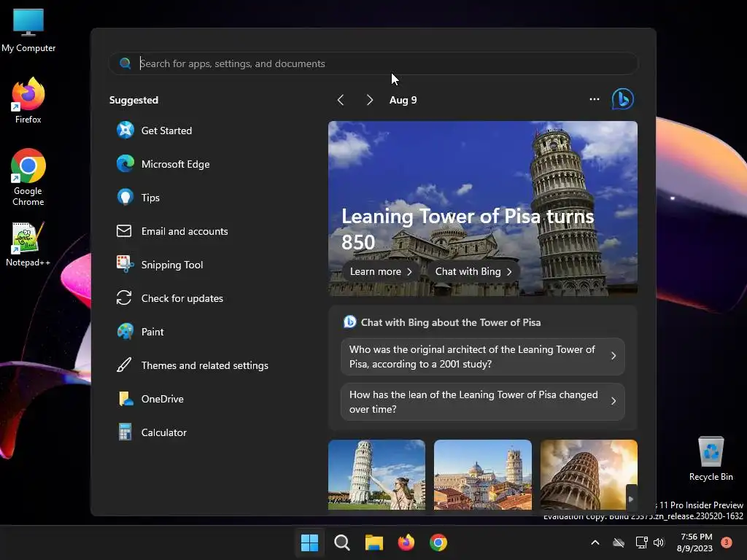Click the taskbar Search icon
The image size is (747, 560).
[x=341, y=542]
